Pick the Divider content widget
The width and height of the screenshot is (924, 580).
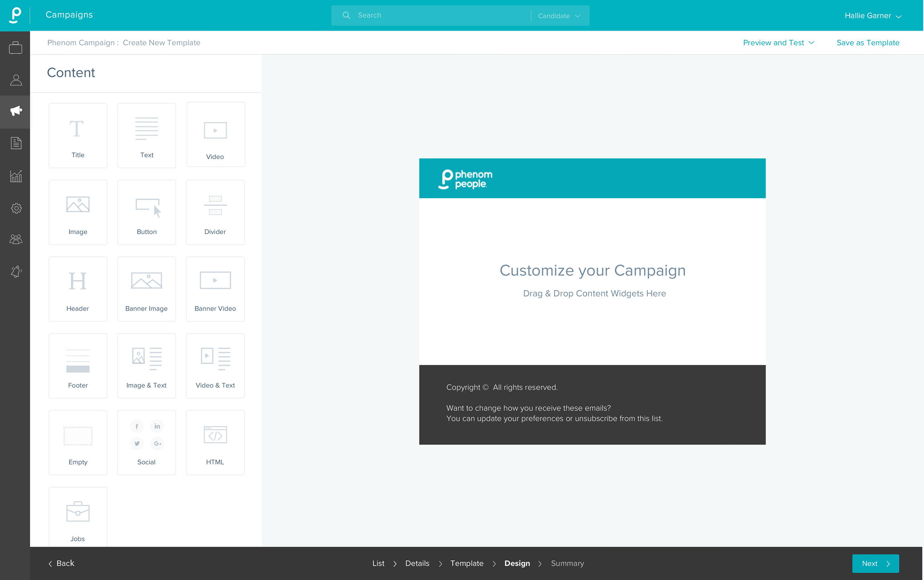215,212
